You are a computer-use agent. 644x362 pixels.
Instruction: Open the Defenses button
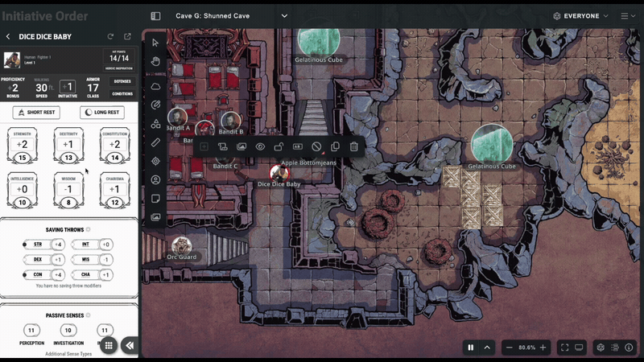(x=122, y=81)
